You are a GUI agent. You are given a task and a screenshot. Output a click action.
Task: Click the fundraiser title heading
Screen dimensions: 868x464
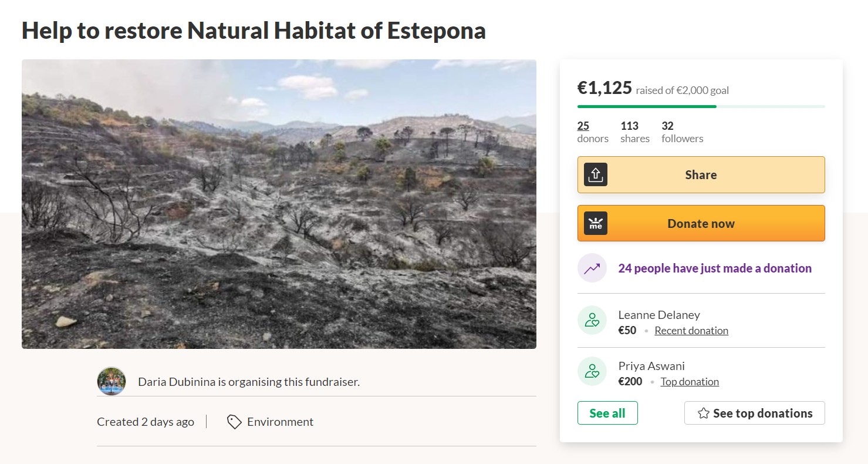tap(254, 31)
